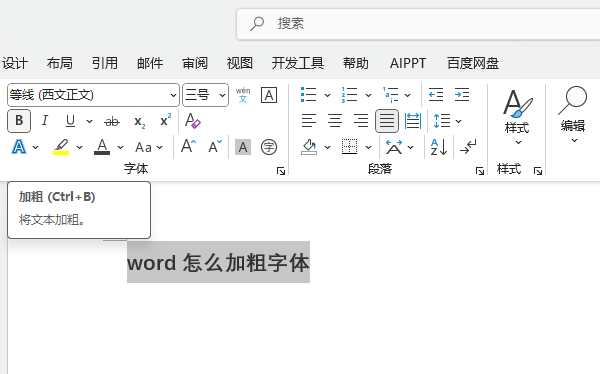
Task: Click the phonetic guide (wén) icon
Action: click(x=243, y=95)
